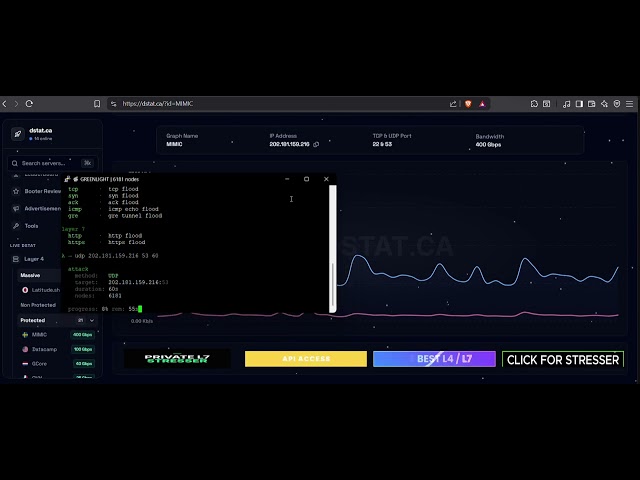
Task: Reload the dstat.ca page
Action: click(x=29, y=104)
